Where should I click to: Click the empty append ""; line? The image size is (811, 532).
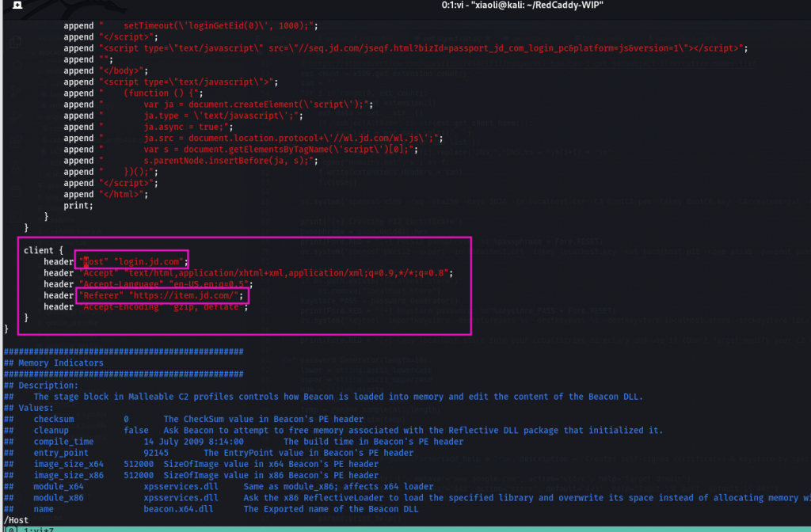(89, 59)
